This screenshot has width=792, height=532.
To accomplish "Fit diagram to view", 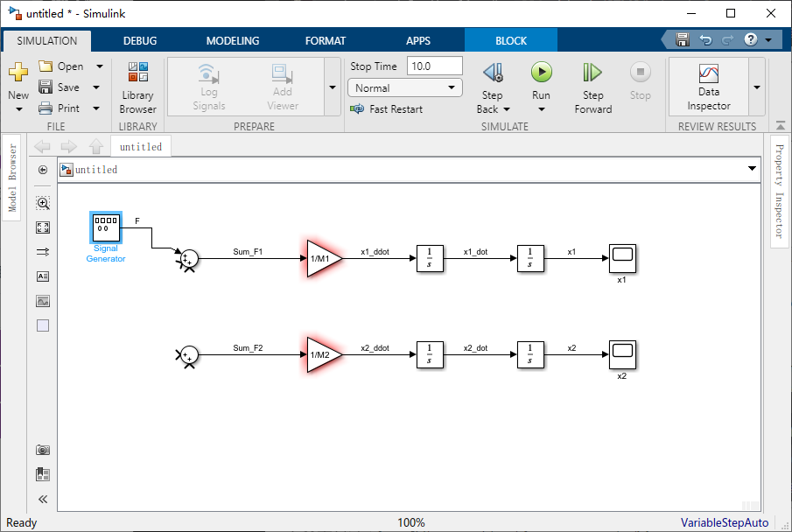I will pos(43,227).
